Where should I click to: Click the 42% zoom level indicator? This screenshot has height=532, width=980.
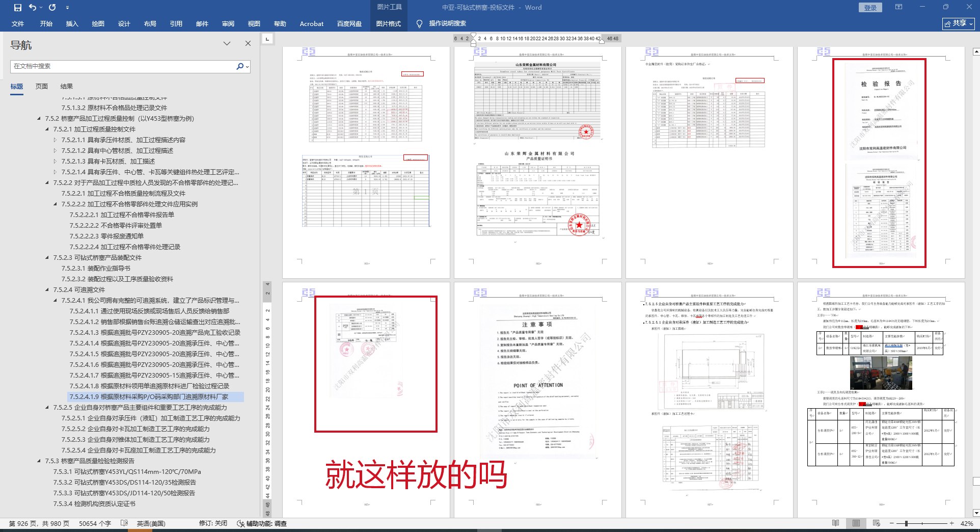pyautogui.click(x=967, y=523)
